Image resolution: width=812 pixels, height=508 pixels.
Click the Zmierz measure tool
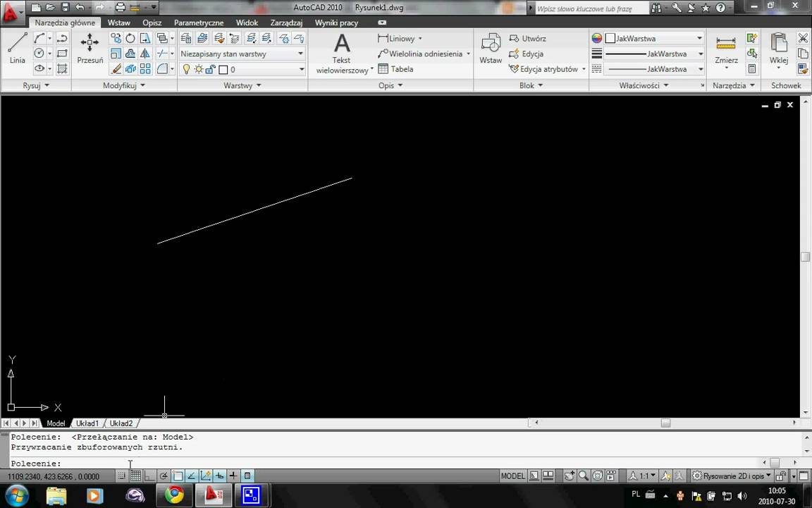pos(726,50)
